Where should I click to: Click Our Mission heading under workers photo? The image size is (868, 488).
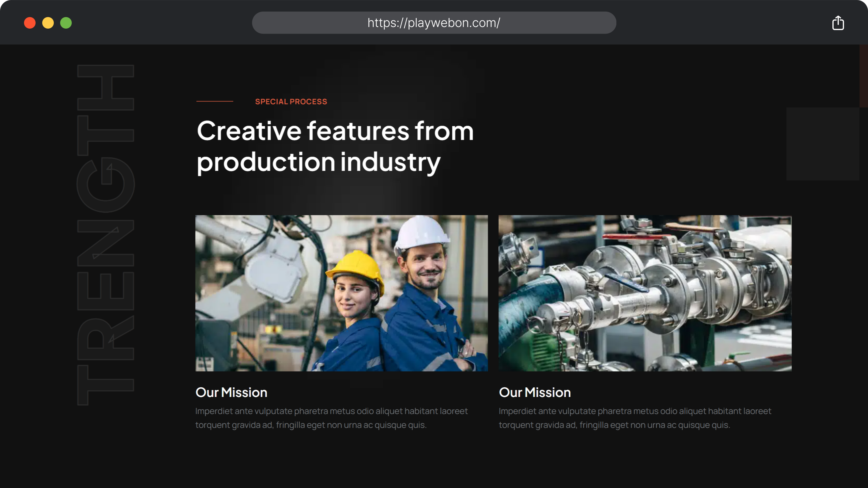coord(231,392)
